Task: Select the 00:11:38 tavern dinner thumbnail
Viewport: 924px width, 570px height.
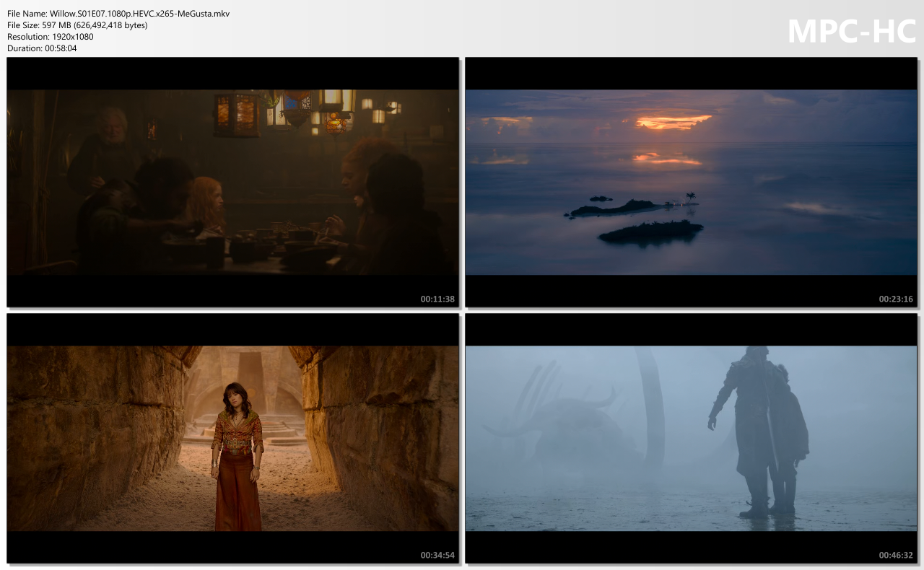Action: coord(232,182)
